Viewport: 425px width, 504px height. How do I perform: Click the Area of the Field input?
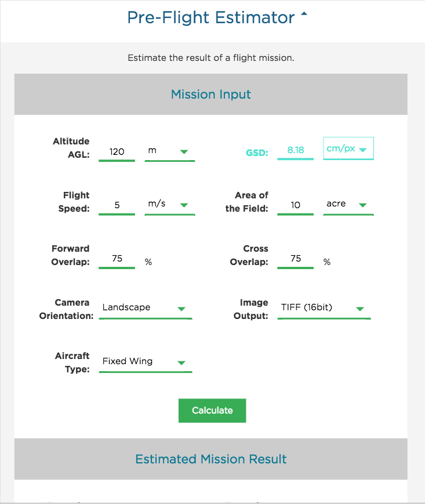click(295, 206)
